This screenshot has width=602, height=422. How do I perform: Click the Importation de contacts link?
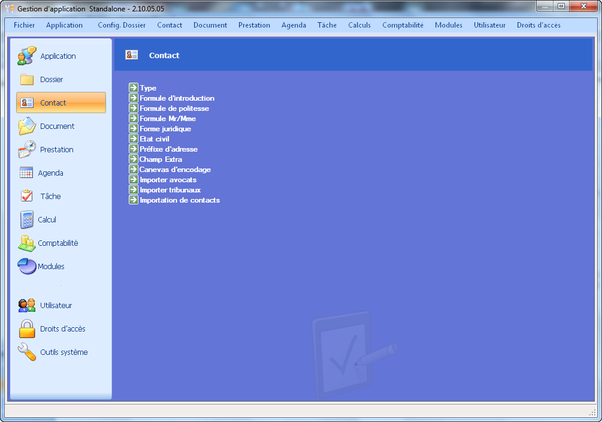pyautogui.click(x=179, y=200)
